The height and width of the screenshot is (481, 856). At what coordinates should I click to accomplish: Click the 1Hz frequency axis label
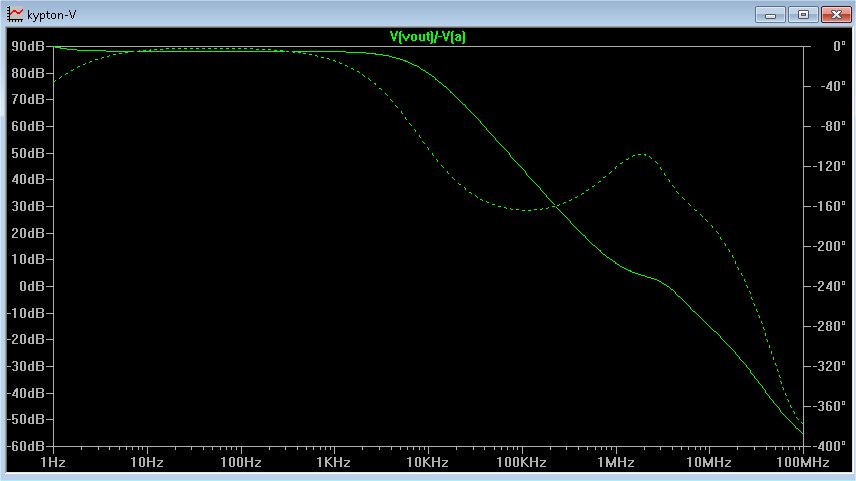[x=53, y=462]
